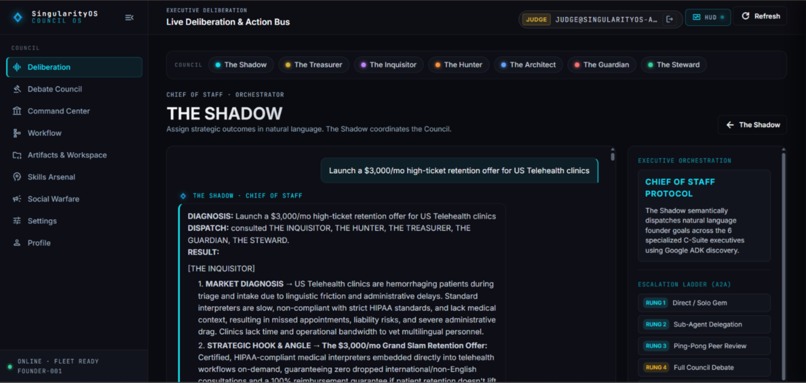Select The Treasurer council chip
The height and width of the screenshot is (383, 806).
[x=314, y=65]
